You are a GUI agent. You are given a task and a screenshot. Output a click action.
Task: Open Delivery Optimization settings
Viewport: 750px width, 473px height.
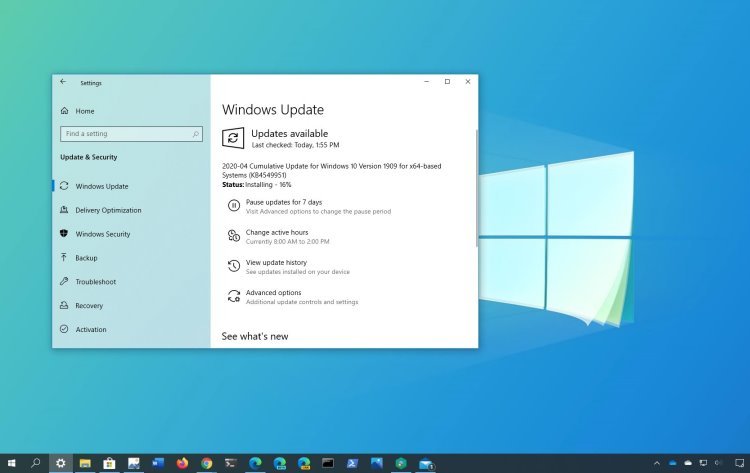pyautogui.click(x=100, y=210)
